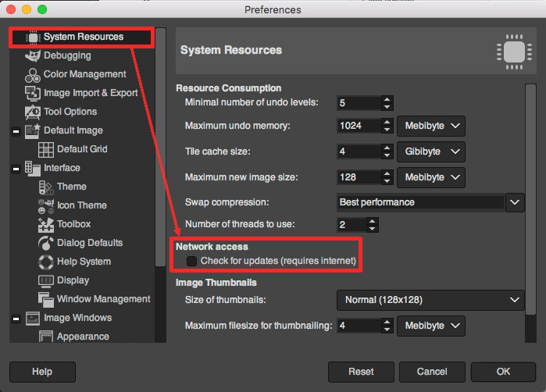Select Default Grid in the tree
This screenshot has width=546, height=392.
coord(82,149)
